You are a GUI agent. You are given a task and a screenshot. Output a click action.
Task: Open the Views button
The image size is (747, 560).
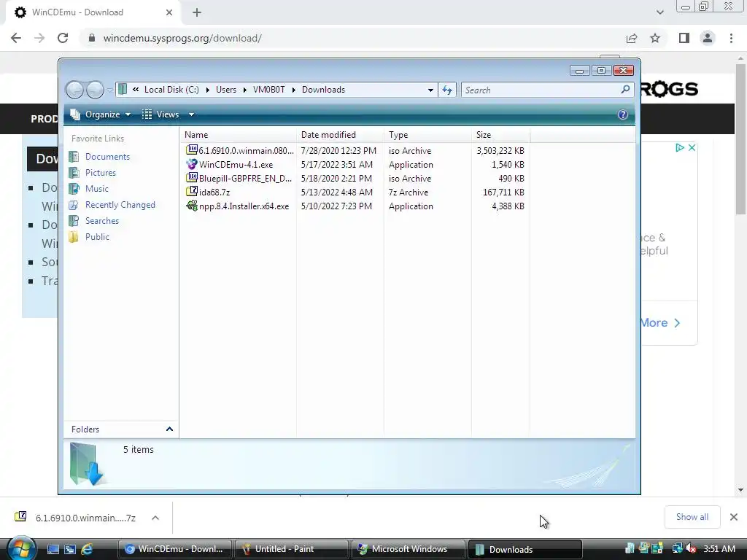[x=160, y=114]
